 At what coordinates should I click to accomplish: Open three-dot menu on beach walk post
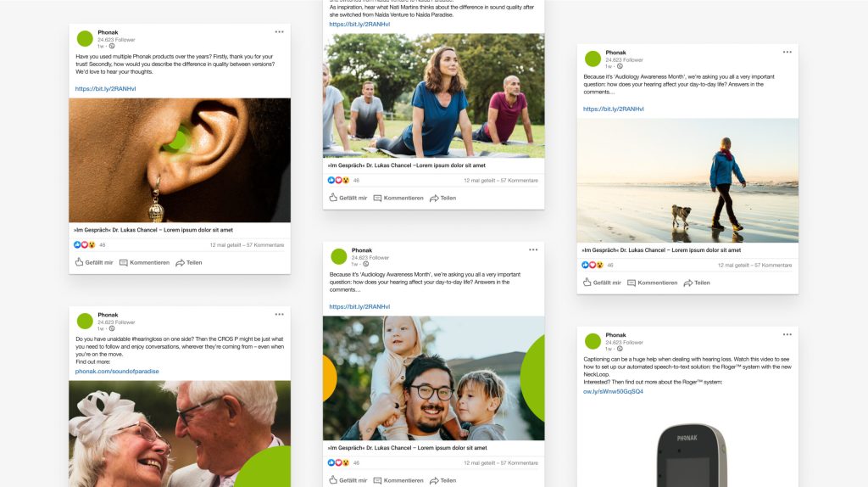pos(787,52)
